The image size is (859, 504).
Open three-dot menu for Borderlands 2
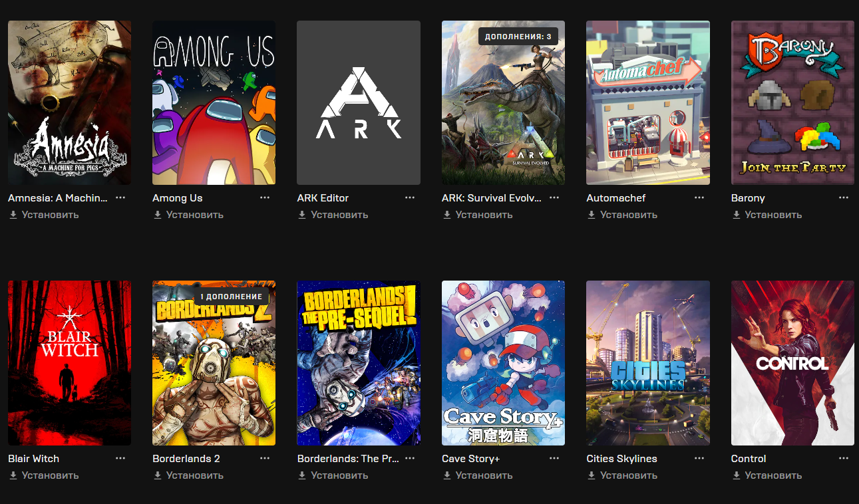[x=265, y=458]
